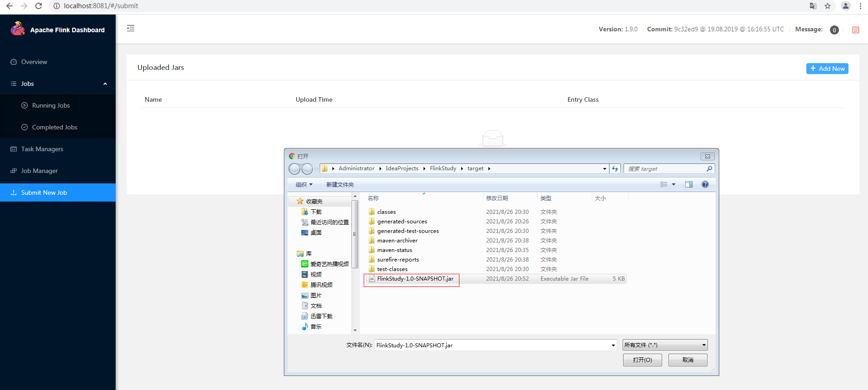Screen dimensions: 868x390
Task: Click the message count badge
Action: tap(834, 30)
